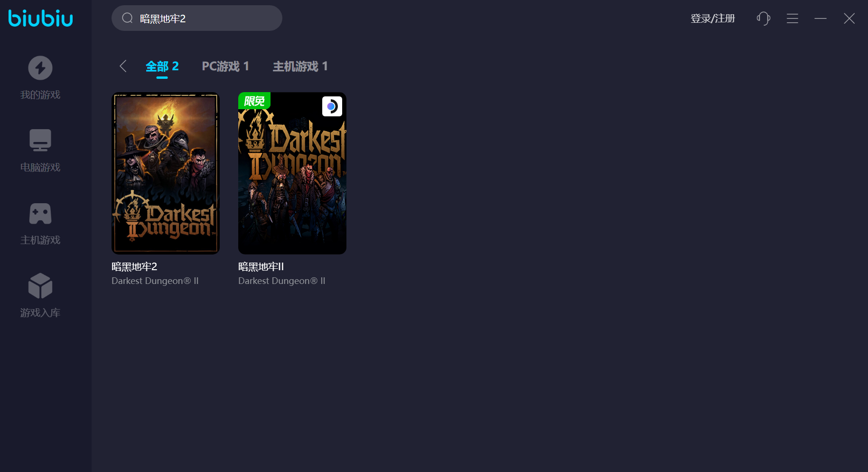Focus the search field containing 暗黑地牢2

[x=197, y=18]
